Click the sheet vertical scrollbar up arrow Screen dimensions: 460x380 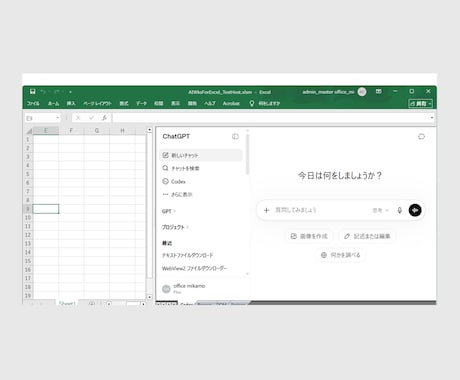click(x=149, y=130)
